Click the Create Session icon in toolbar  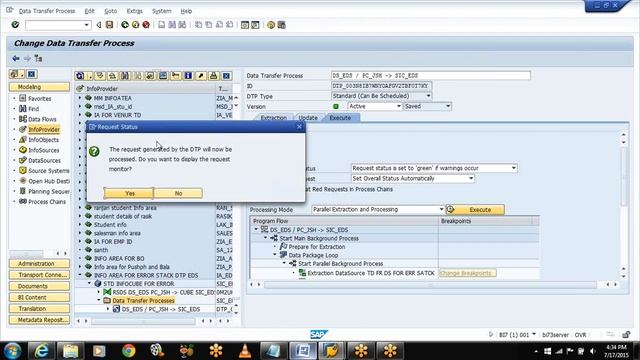coord(244,25)
